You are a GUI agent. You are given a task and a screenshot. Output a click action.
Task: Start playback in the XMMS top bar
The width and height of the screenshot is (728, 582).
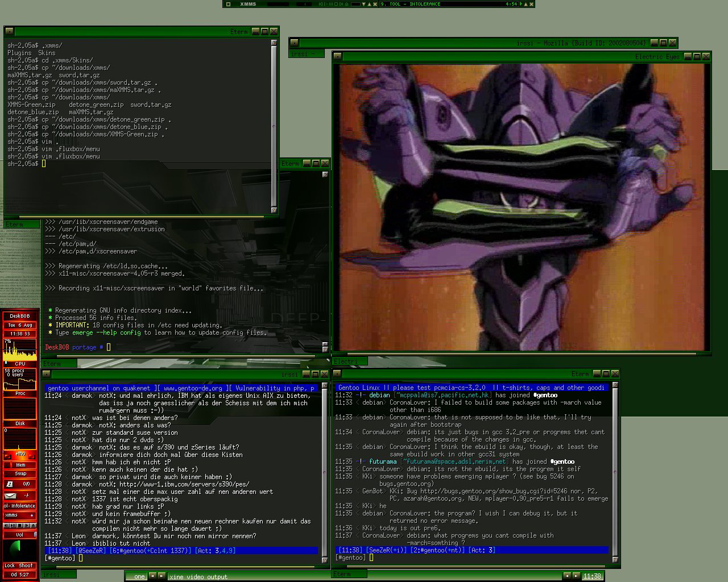click(326, 4)
